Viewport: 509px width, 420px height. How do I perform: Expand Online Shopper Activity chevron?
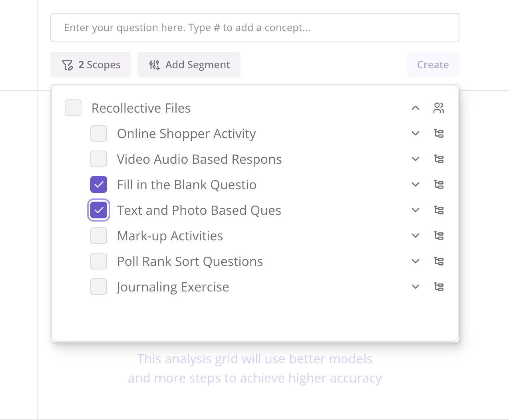[416, 133]
